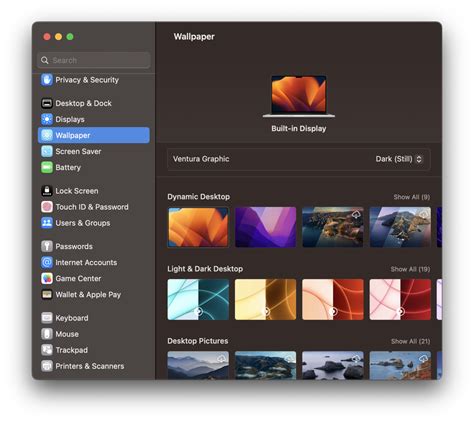
Task: Click the Keyboard icon
Action: point(47,318)
